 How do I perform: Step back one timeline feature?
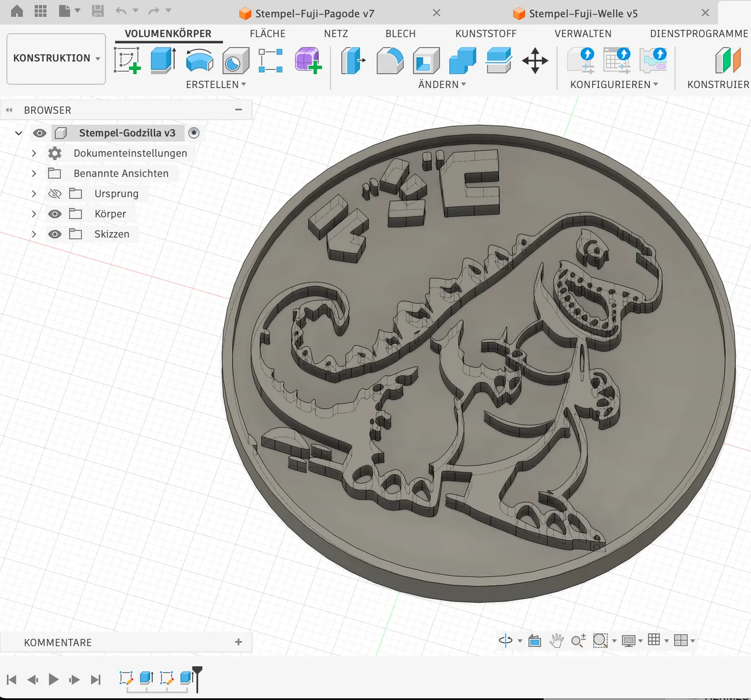tap(33, 680)
